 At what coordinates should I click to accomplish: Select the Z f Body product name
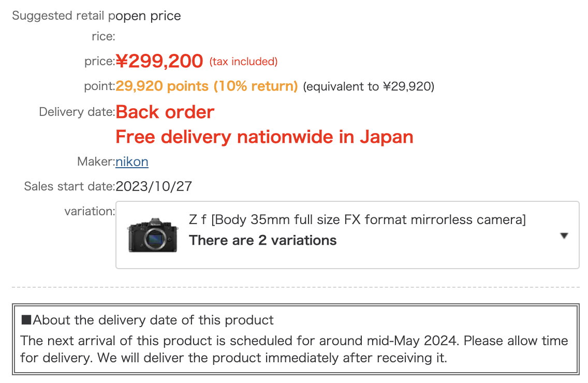[x=357, y=220]
